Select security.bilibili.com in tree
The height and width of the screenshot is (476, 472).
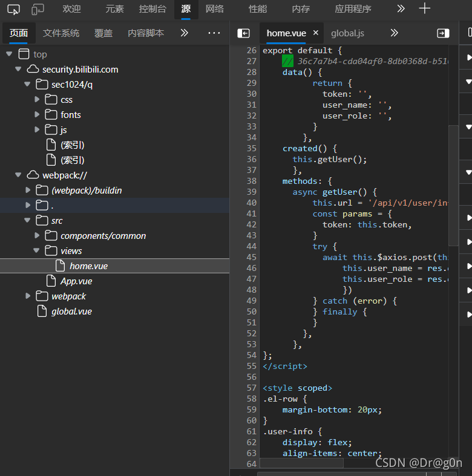pyautogui.click(x=80, y=70)
